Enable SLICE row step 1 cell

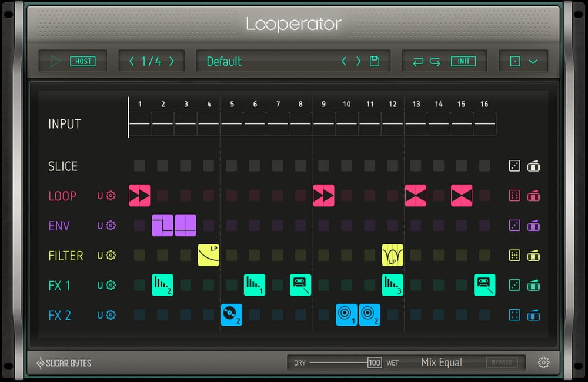139,166
